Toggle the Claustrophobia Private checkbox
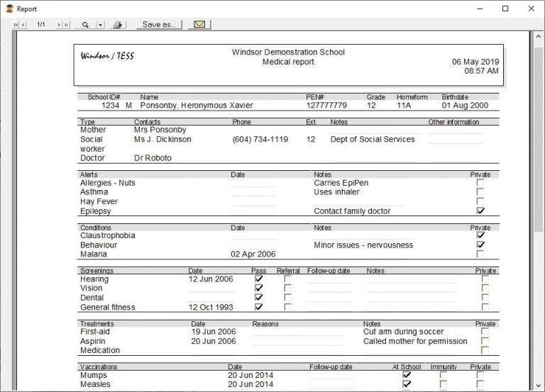The height and width of the screenshot is (392, 545). [480, 235]
